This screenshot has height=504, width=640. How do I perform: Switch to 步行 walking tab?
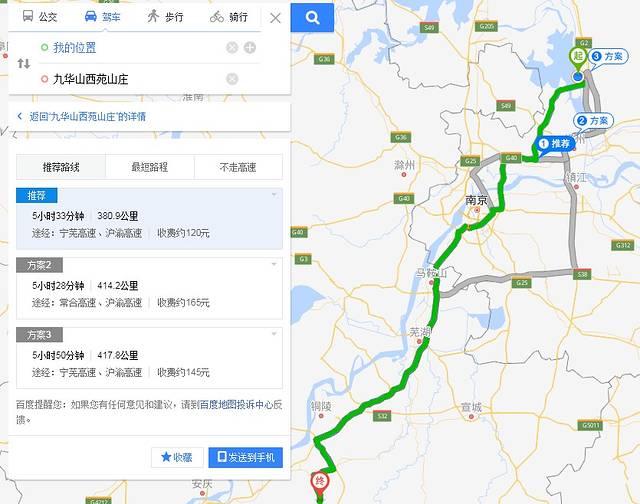(165, 17)
